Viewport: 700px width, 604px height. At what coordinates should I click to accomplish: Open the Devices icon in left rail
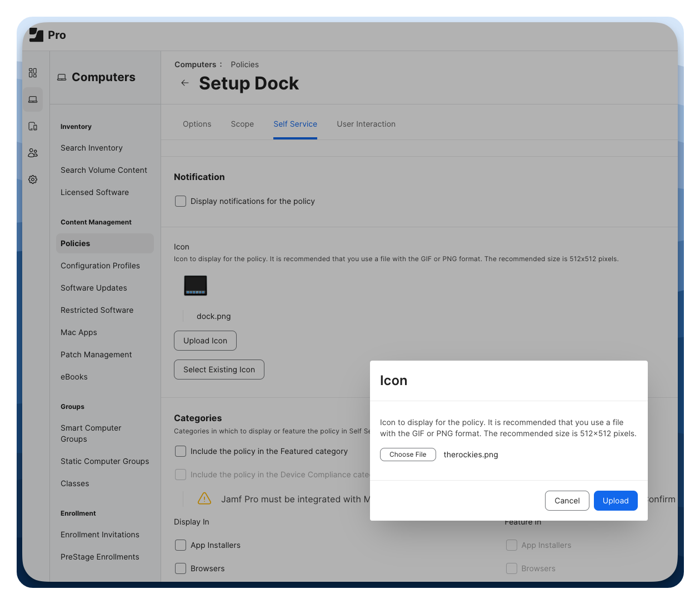click(33, 126)
